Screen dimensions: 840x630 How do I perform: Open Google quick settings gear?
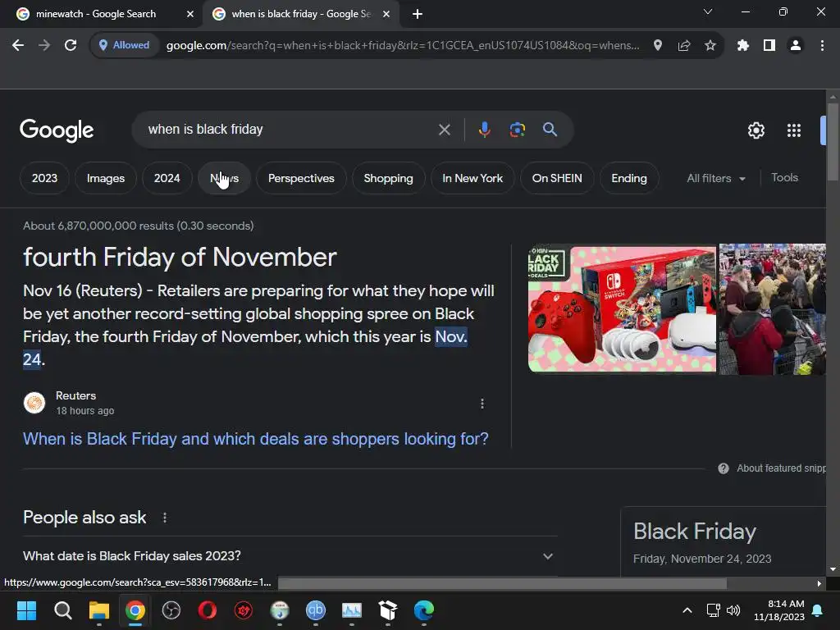[756, 130]
